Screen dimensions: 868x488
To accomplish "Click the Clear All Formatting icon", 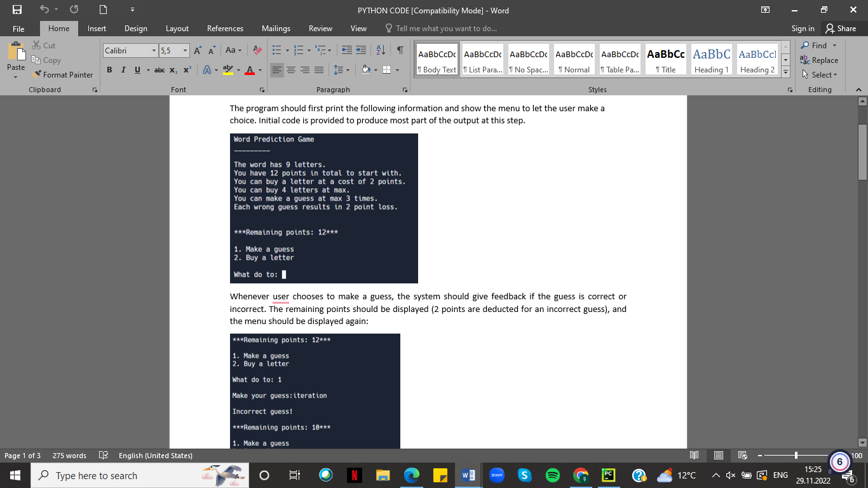I will point(256,50).
